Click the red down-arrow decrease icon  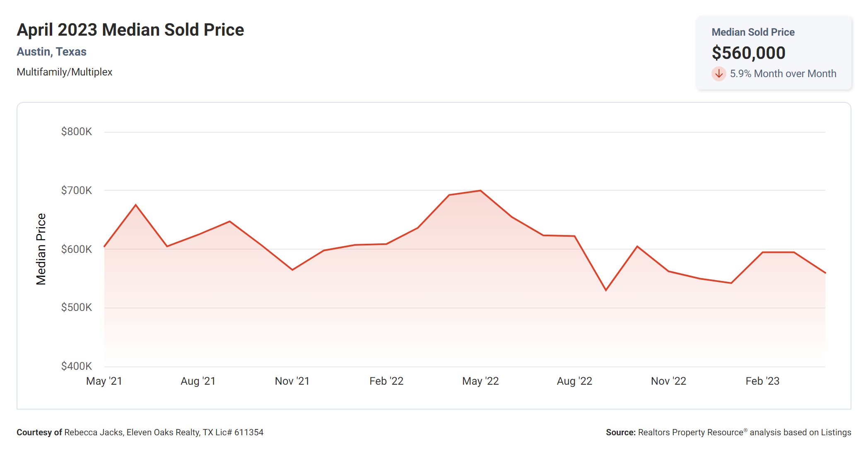click(719, 74)
